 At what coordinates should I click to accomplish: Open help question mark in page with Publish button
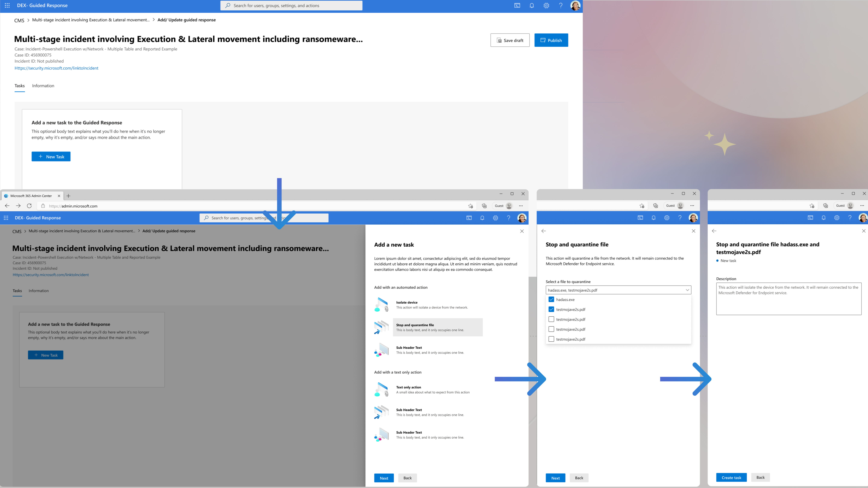coord(561,5)
